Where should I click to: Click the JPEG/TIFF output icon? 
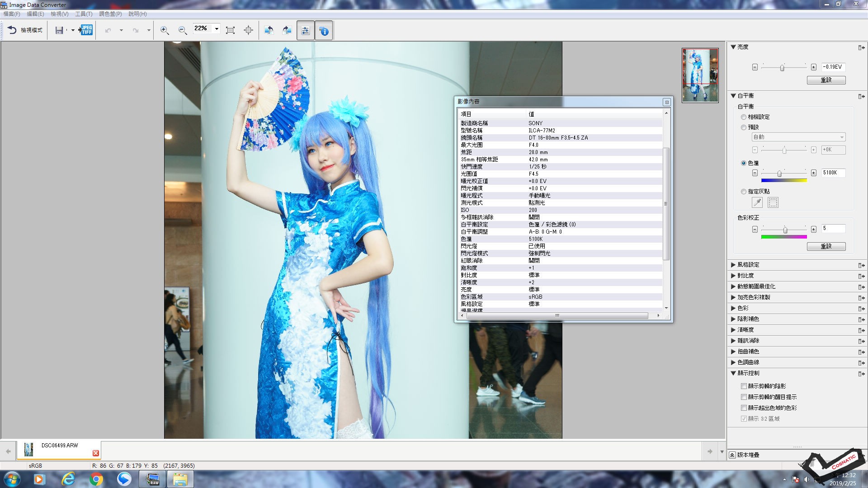coord(86,30)
